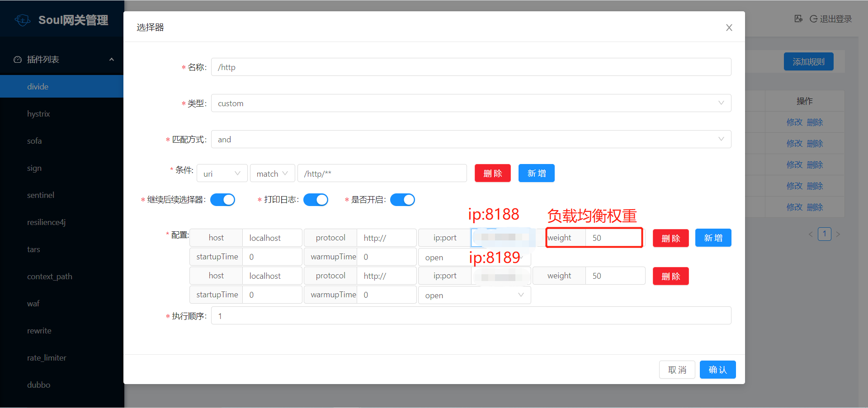Click the previous page arrow

point(811,234)
